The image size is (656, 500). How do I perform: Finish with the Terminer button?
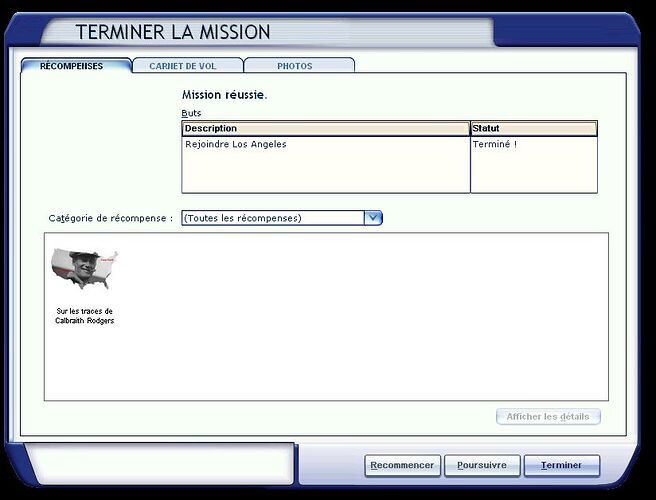click(x=561, y=465)
